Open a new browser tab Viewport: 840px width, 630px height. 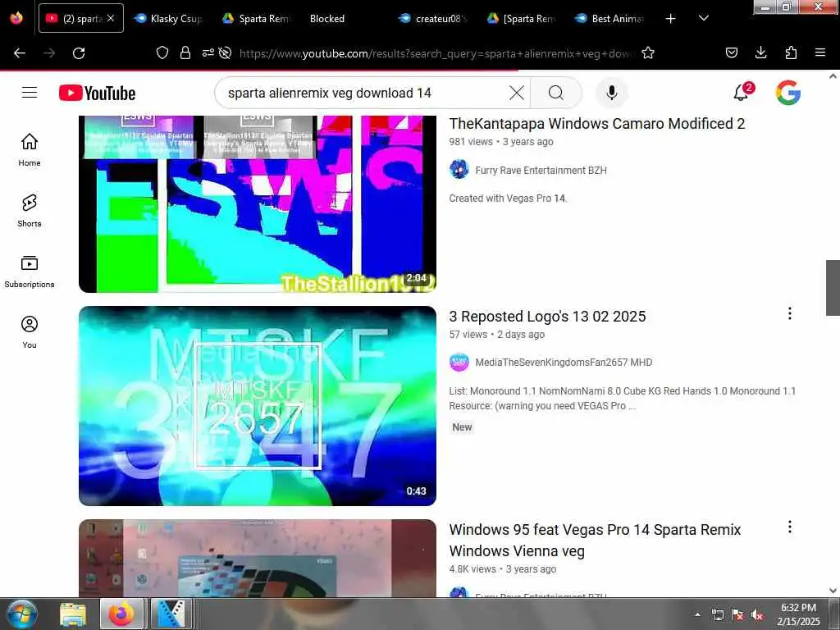click(x=670, y=19)
